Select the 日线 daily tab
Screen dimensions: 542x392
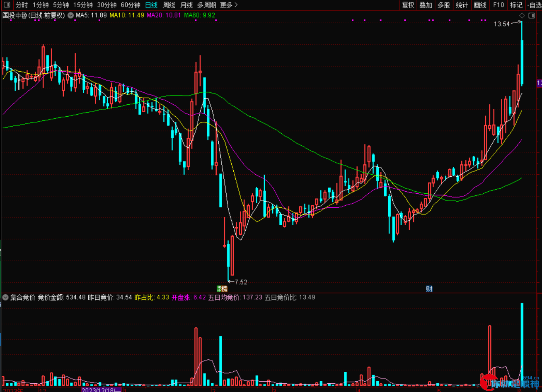click(x=152, y=5)
